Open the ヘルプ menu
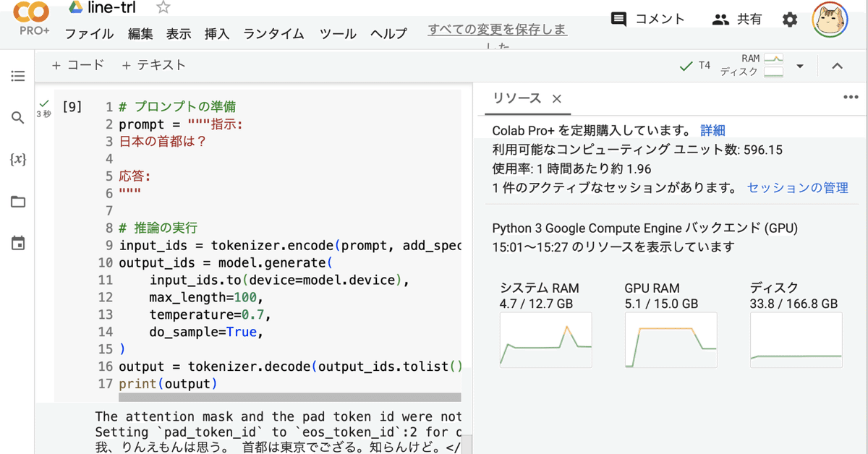868x454 pixels. pyautogui.click(x=388, y=33)
